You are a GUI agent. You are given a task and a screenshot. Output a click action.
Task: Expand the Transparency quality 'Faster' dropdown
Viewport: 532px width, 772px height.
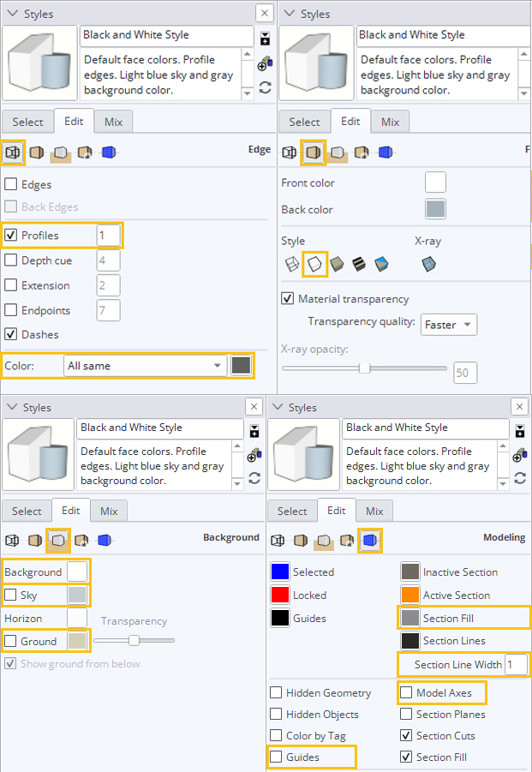coord(450,325)
